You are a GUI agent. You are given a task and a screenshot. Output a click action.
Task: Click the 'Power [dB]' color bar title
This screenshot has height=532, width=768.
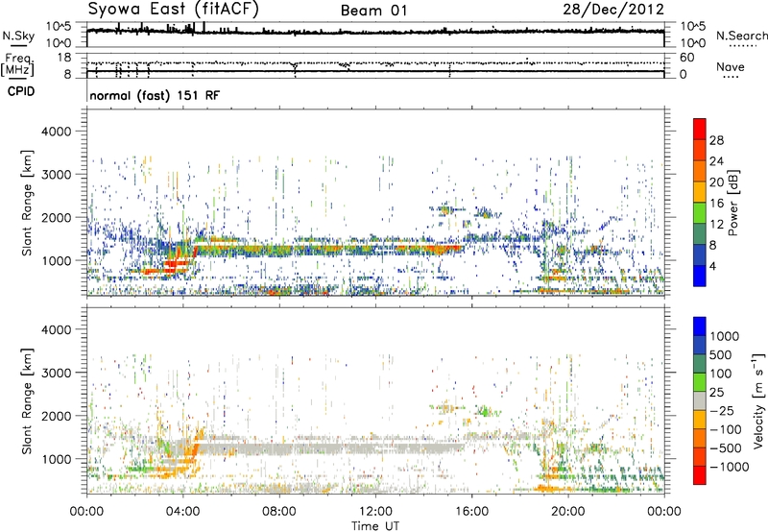click(x=733, y=203)
